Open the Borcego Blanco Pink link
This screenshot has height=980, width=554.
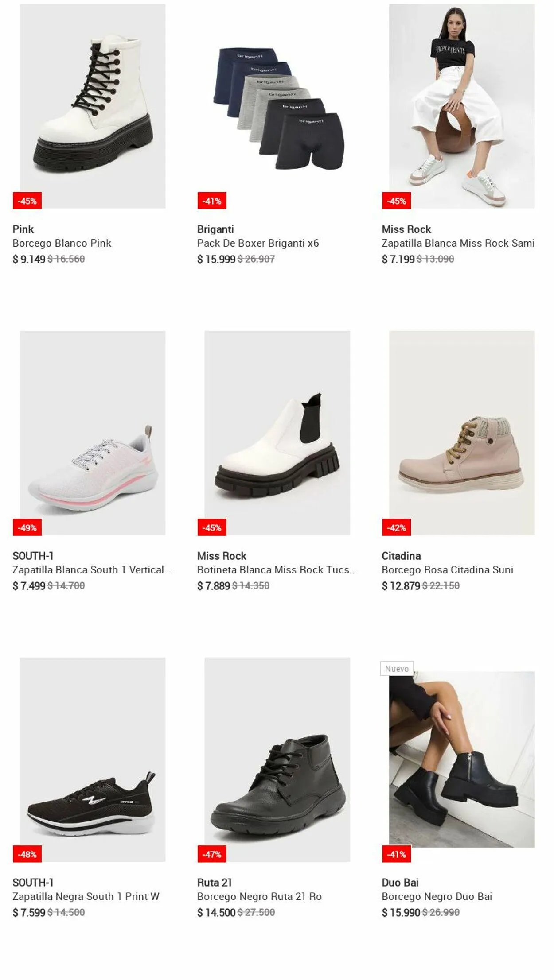click(x=62, y=243)
